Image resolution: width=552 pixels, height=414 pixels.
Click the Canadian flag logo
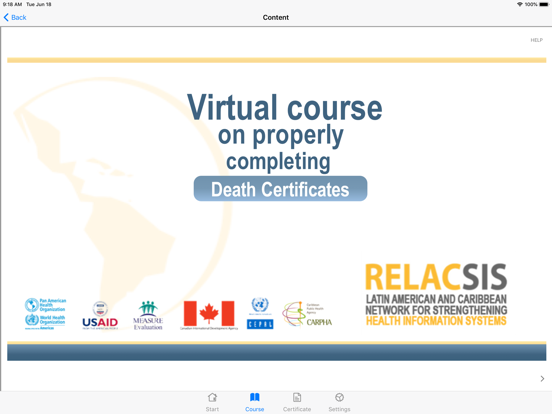209,314
